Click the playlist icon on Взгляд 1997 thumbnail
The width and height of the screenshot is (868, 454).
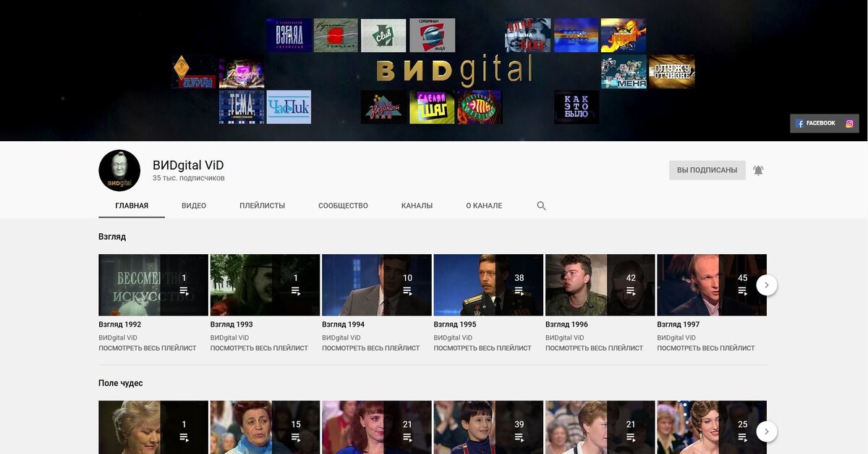[x=743, y=291]
